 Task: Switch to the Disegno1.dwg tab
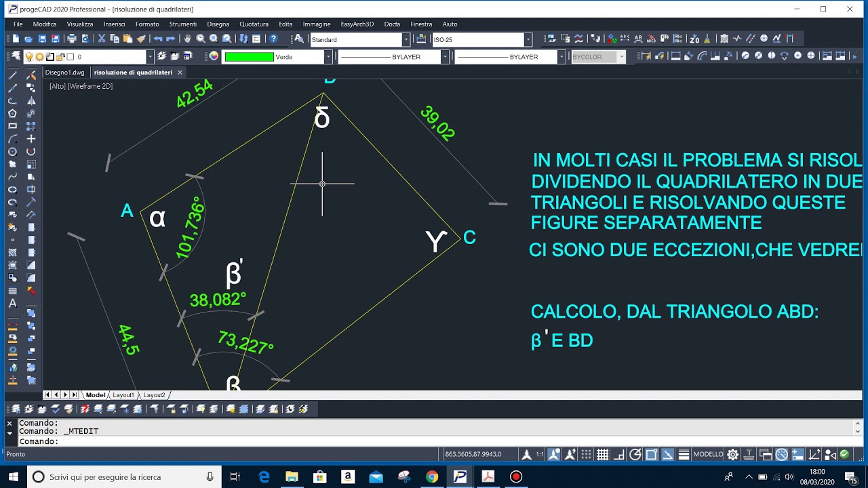(x=64, y=73)
